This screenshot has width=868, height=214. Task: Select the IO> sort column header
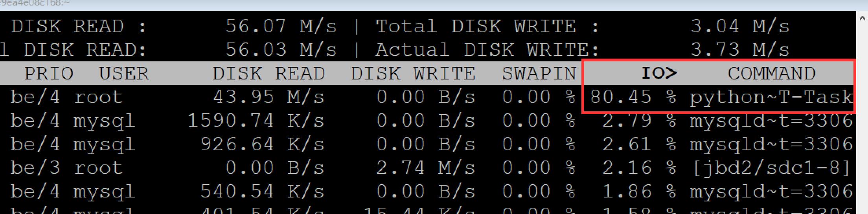coord(659,74)
